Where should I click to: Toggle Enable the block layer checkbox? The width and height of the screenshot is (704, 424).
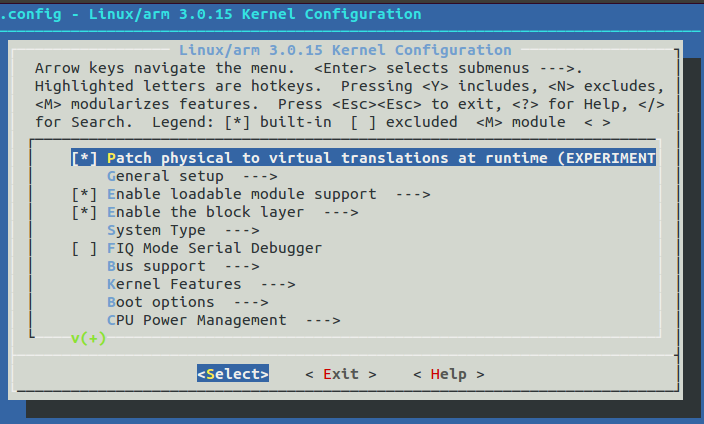pos(84,212)
